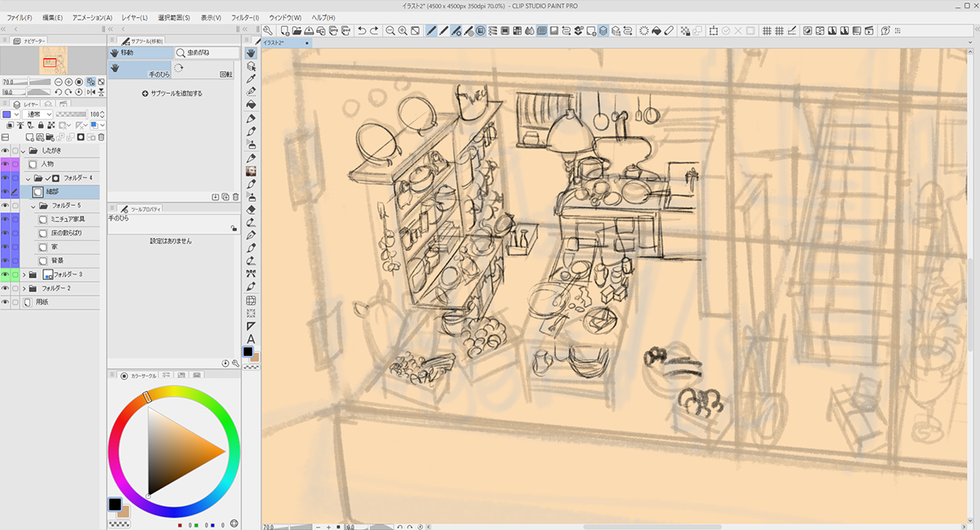Toggle visibility of the 用紙 layer
This screenshot has width=980, height=530.
point(5,302)
